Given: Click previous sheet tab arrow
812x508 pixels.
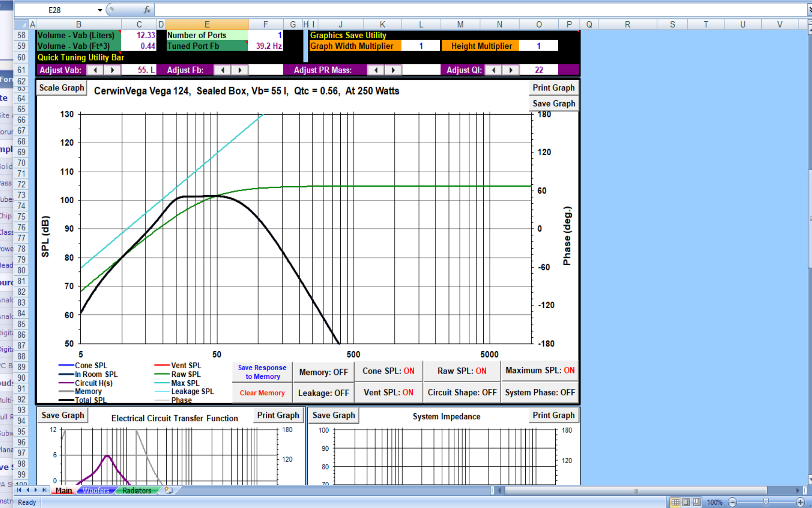Looking at the screenshot, I should pyautogui.click(x=28, y=490).
